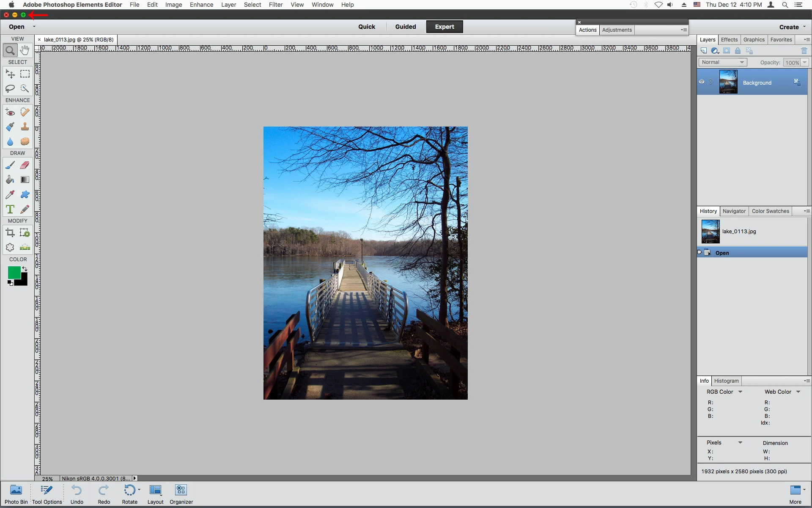
Task: Open the Enhance menu
Action: tap(201, 5)
